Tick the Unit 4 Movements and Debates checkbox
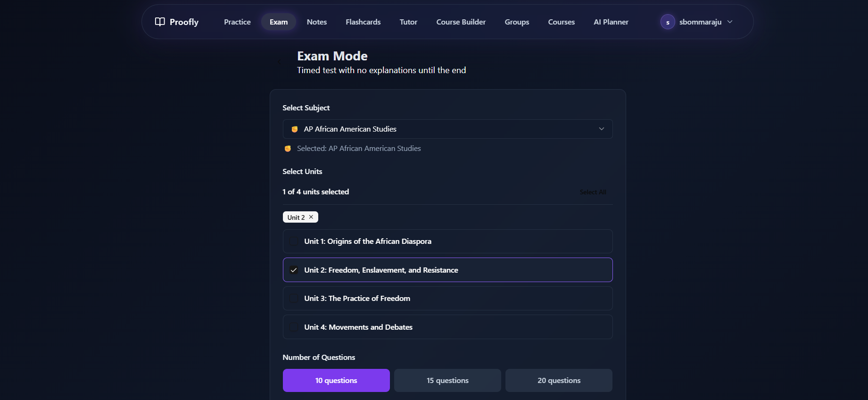868x400 pixels. [x=294, y=327]
